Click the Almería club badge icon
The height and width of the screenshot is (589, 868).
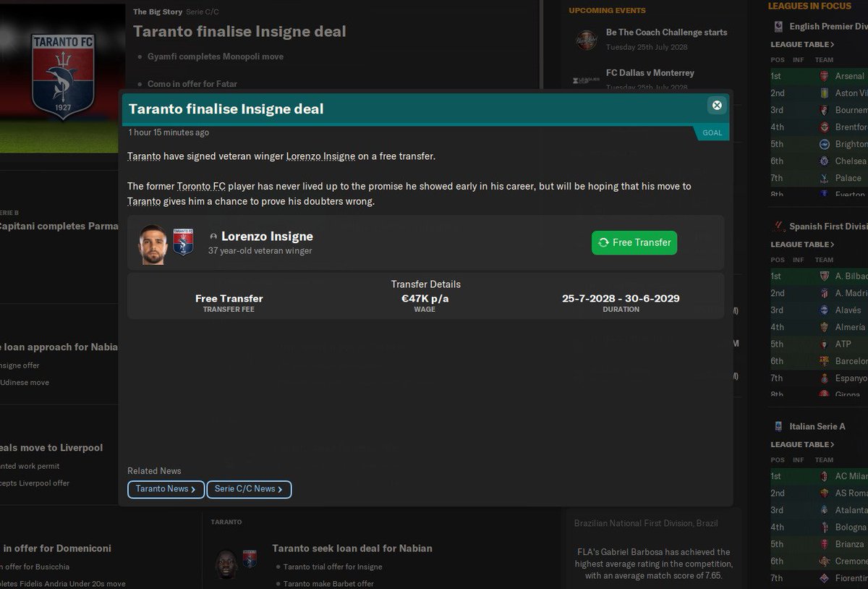[824, 327]
